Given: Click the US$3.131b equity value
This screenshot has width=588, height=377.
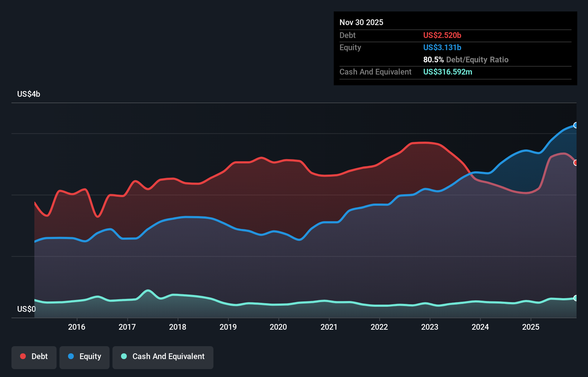Looking at the screenshot, I should [442, 47].
